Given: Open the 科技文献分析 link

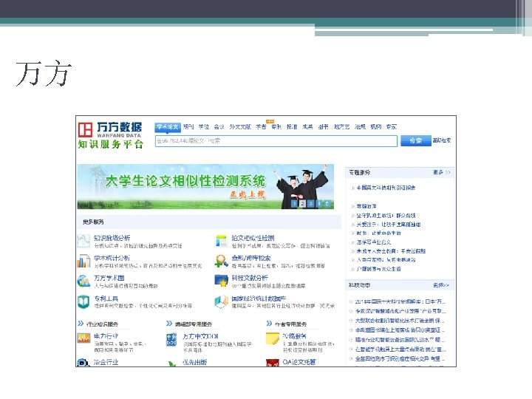Looking at the screenshot, I should 250,278.
